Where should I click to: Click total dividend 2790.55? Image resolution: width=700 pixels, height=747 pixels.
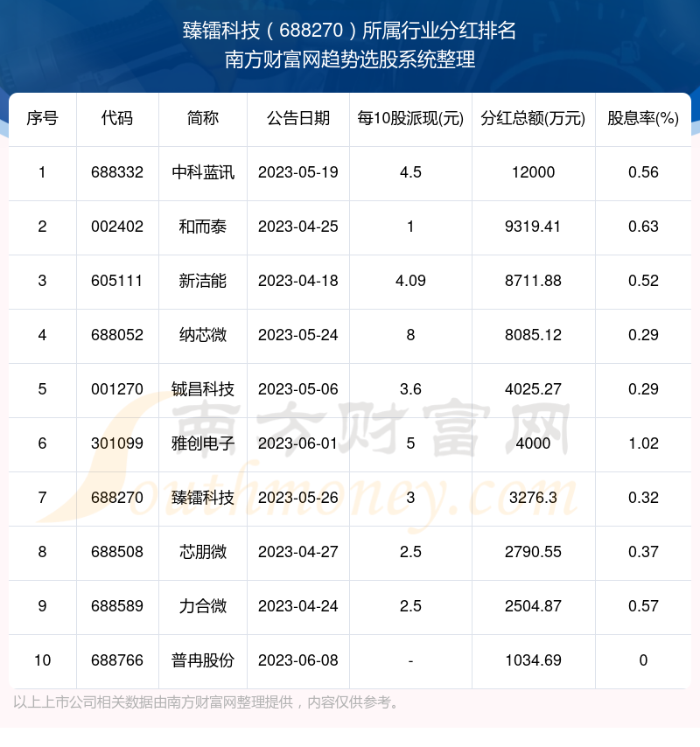(533, 553)
